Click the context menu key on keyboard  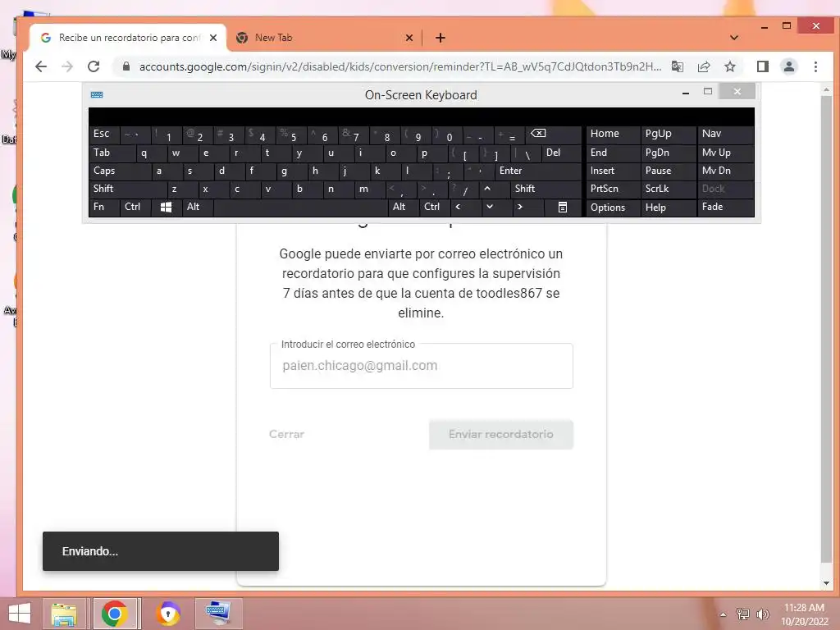563,207
